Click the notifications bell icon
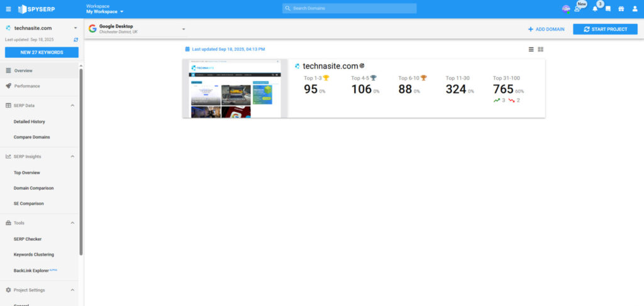Image resolution: width=644 pixels, height=306 pixels. [595, 9]
